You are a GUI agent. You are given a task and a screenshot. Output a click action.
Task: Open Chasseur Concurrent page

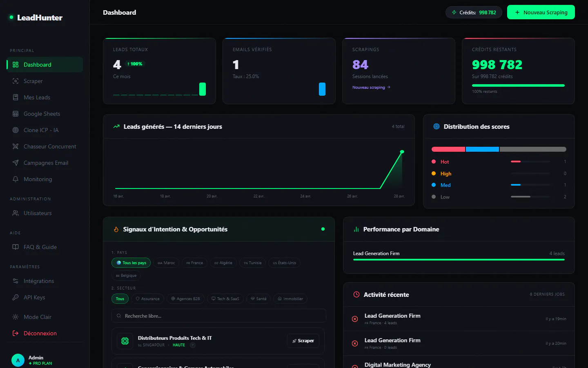(x=45, y=146)
